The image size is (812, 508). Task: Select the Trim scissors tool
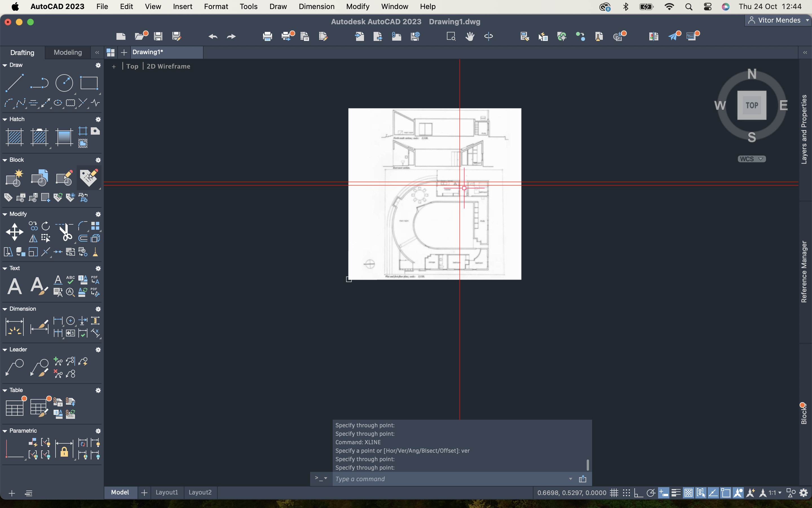pos(64,232)
